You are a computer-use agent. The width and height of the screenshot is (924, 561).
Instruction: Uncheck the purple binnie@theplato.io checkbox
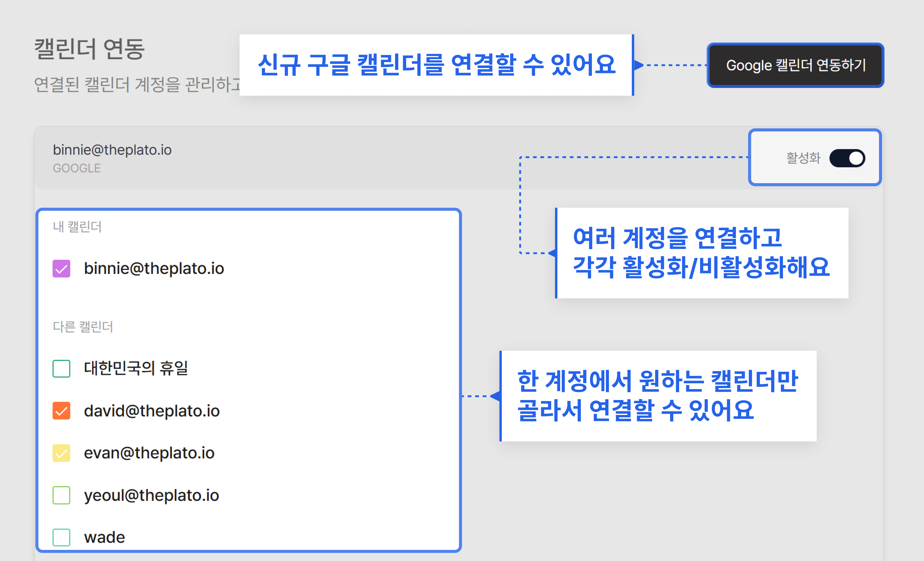point(61,269)
